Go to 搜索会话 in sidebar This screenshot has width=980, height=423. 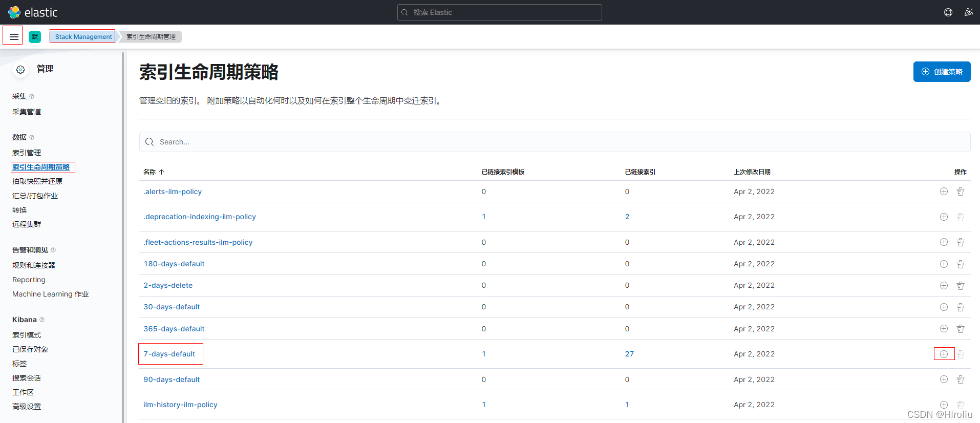27,378
